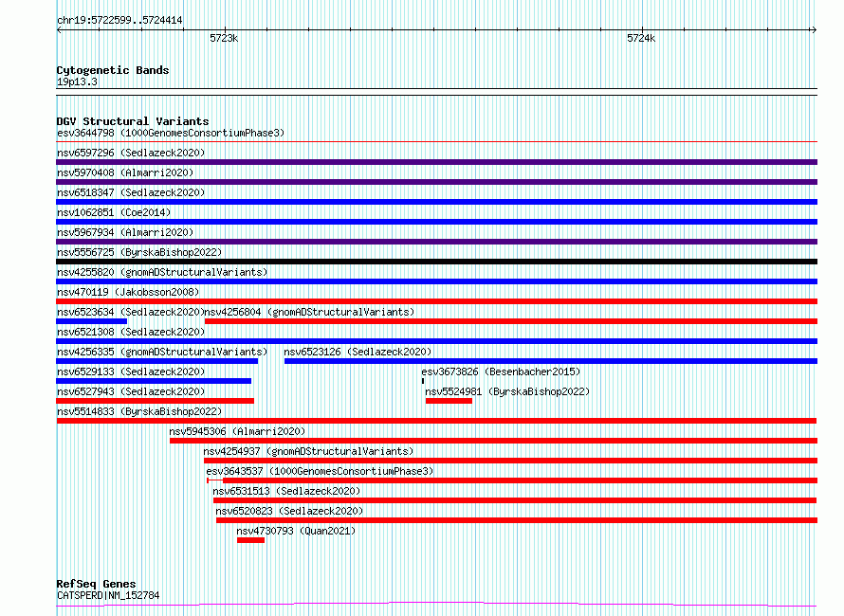Open nsv6521308 (Sedlazeck2020) label
This screenshot has height=616, width=844.
coord(131,332)
